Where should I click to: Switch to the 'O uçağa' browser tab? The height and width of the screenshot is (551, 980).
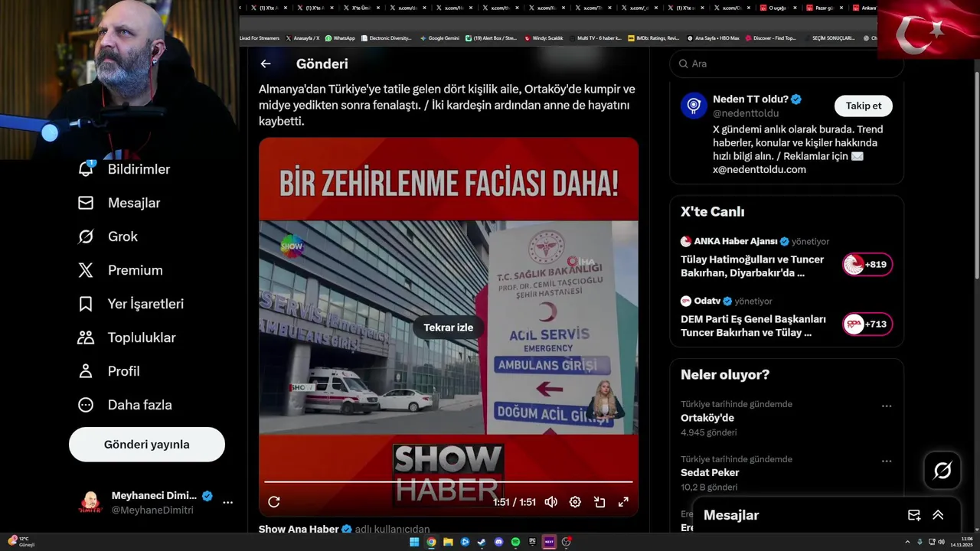coord(778,8)
